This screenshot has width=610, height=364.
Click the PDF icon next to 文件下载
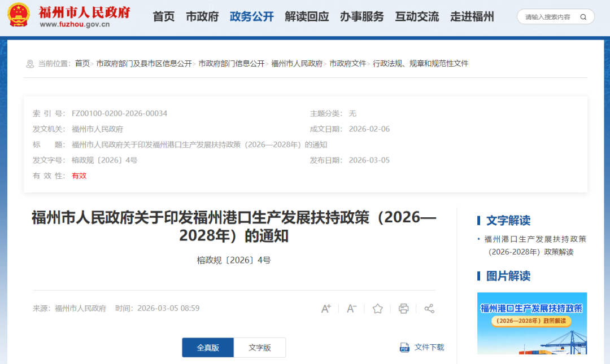(x=404, y=348)
